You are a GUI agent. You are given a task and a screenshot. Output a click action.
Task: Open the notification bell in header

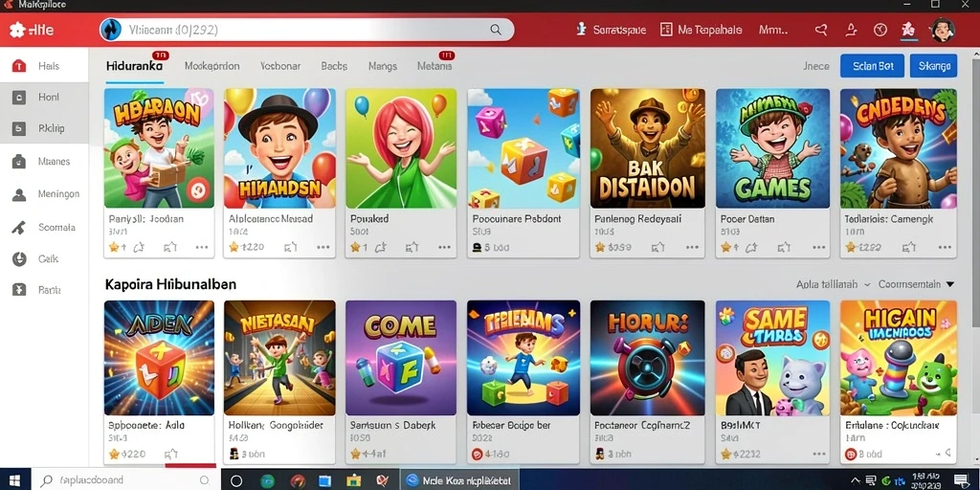[851, 30]
